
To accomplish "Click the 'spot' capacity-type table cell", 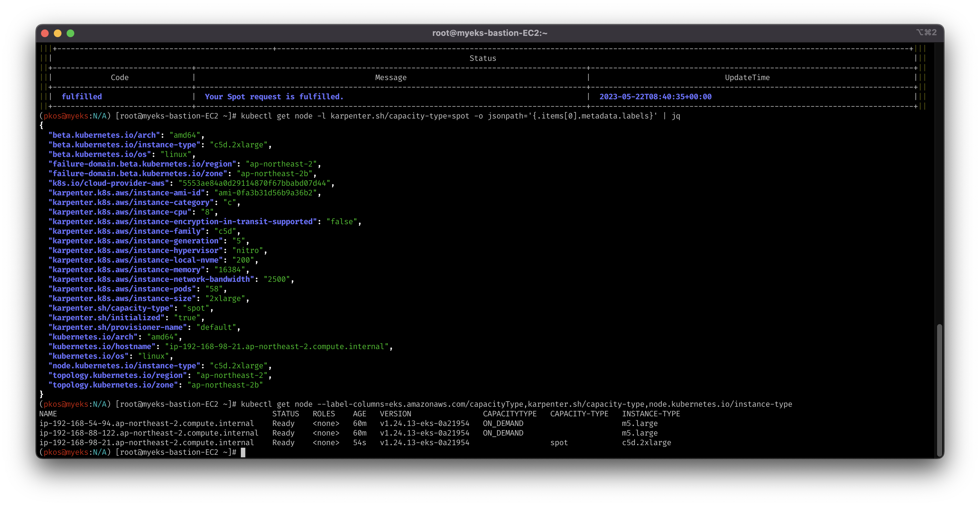I will [559, 443].
